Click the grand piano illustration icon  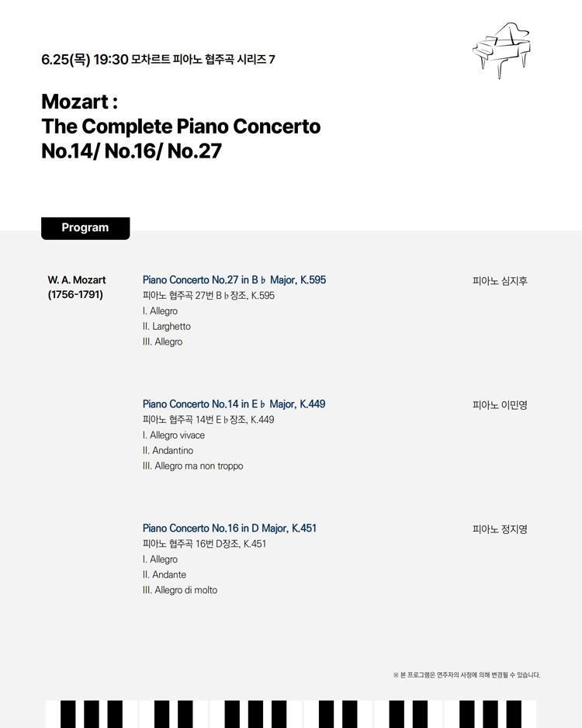click(x=501, y=50)
